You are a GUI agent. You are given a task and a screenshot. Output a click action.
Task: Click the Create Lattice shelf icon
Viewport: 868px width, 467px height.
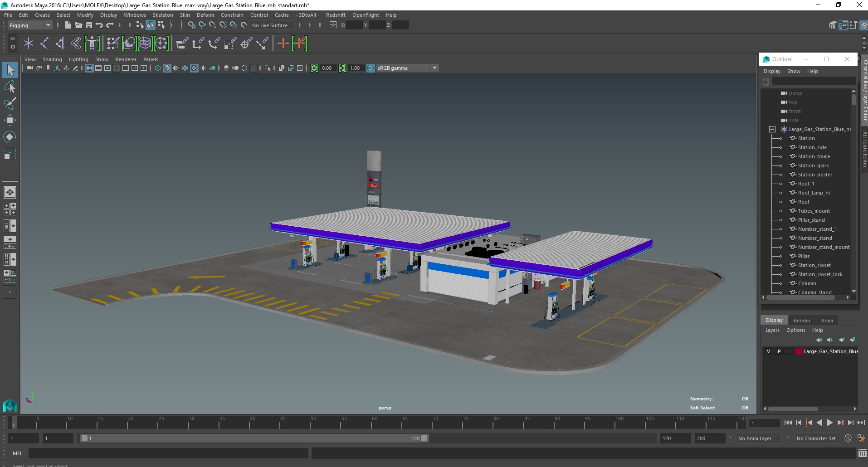click(145, 44)
